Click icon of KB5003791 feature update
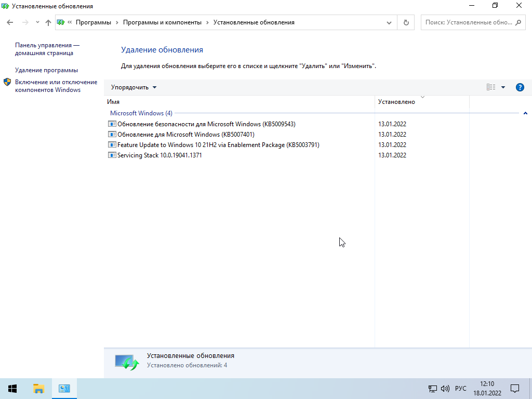Image resolution: width=532 pixels, height=399 pixels. [112, 144]
